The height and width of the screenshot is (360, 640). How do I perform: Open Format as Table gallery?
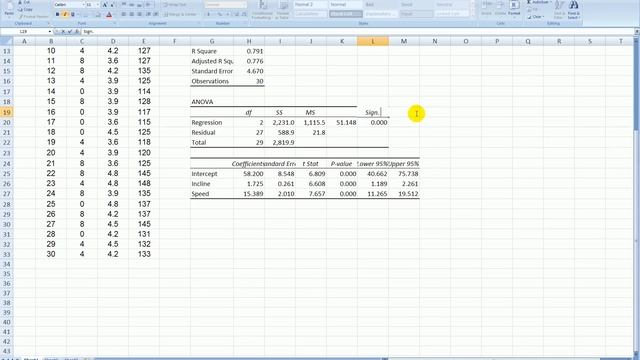click(283, 10)
